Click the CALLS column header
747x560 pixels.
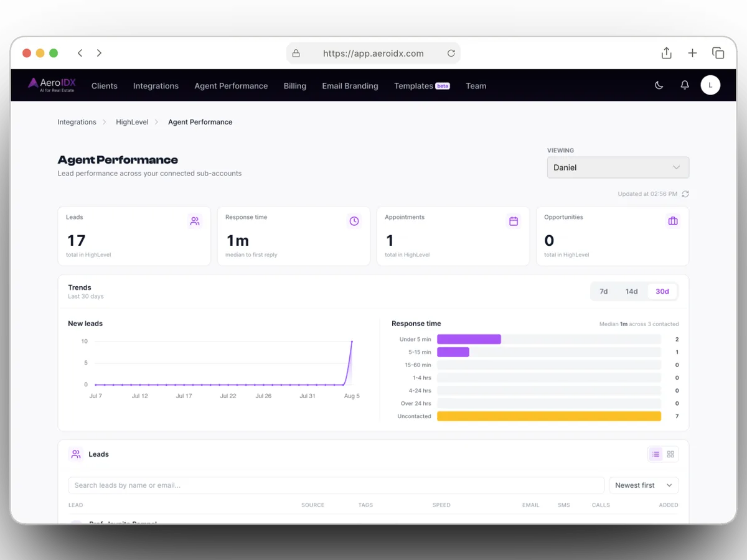pos(601,505)
